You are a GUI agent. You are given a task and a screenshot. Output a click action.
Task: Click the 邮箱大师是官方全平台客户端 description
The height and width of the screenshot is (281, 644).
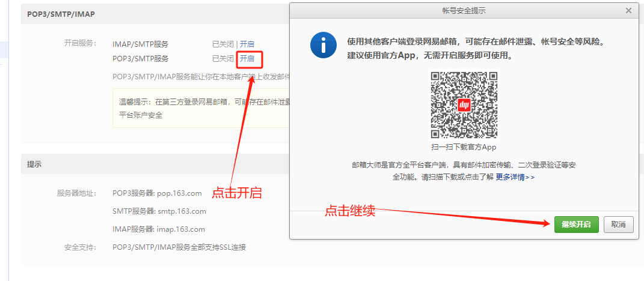point(464,171)
